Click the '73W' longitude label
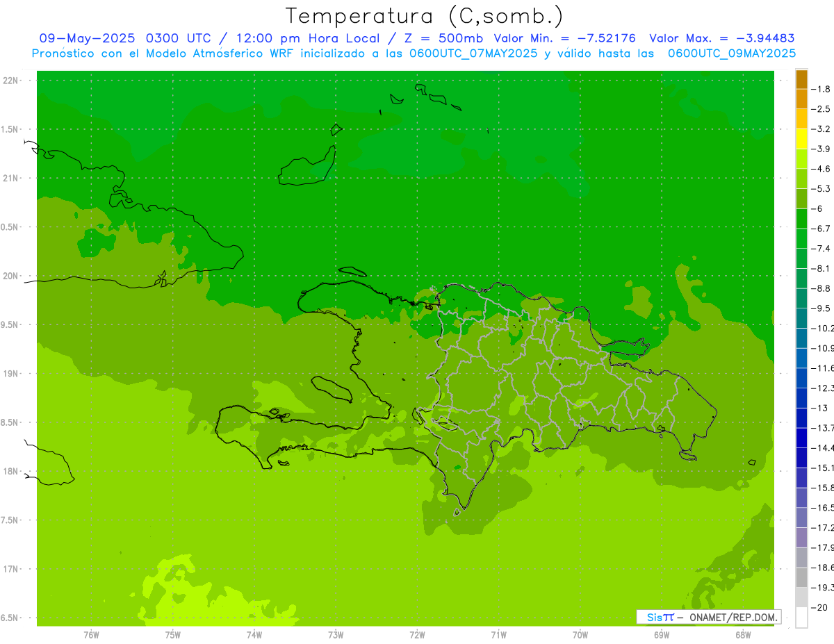The width and height of the screenshot is (834, 644). click(x=336, y=635)
